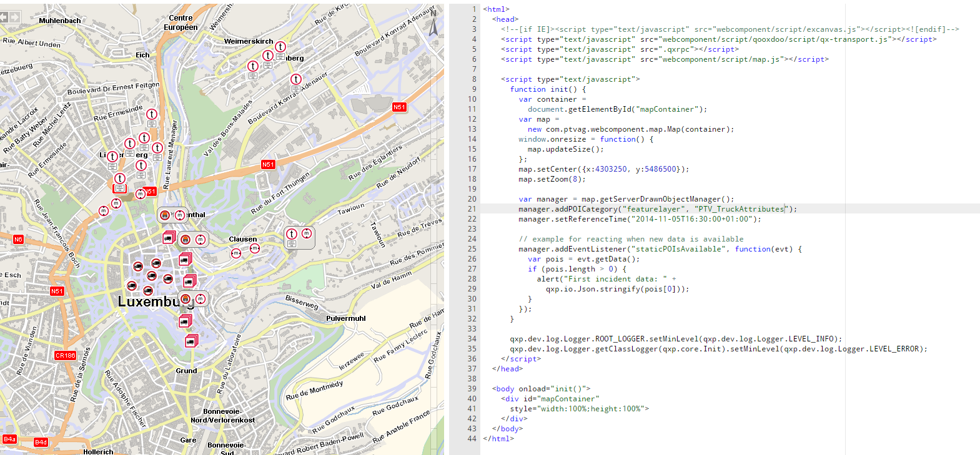Image resolution: width=980 pixels, height=455 pixels.
Task: Select weight limit sign on Boulevard Konrad Adenauer
Action: click(296, 79)
